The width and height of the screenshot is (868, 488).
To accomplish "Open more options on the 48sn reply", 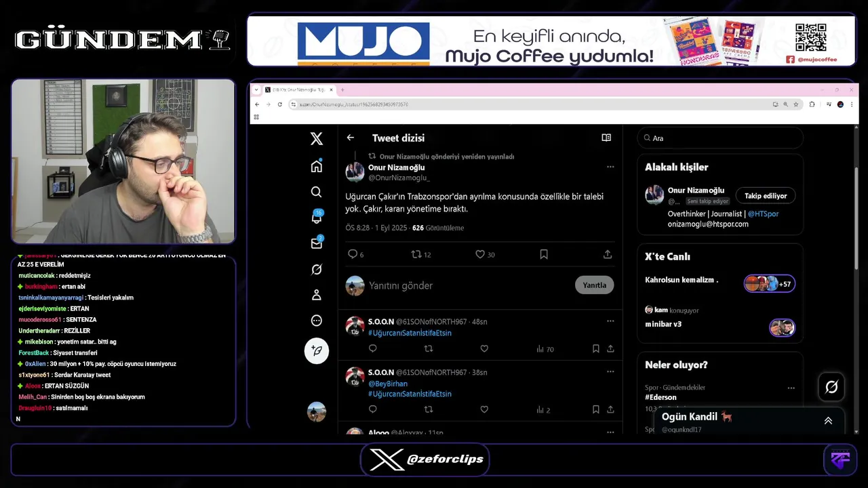I will point(610,321).
